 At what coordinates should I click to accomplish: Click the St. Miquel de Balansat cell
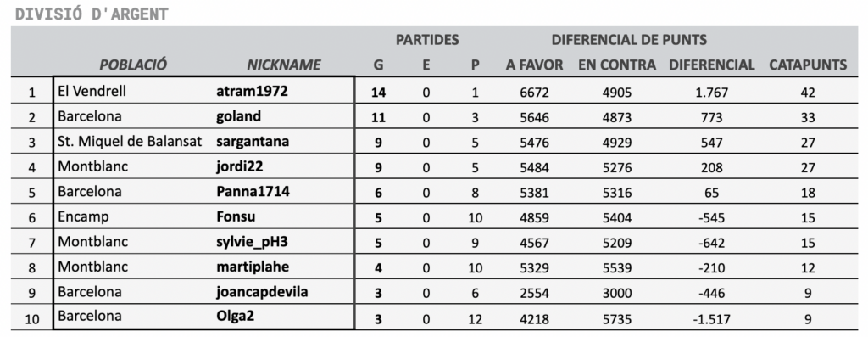[130, 142]
